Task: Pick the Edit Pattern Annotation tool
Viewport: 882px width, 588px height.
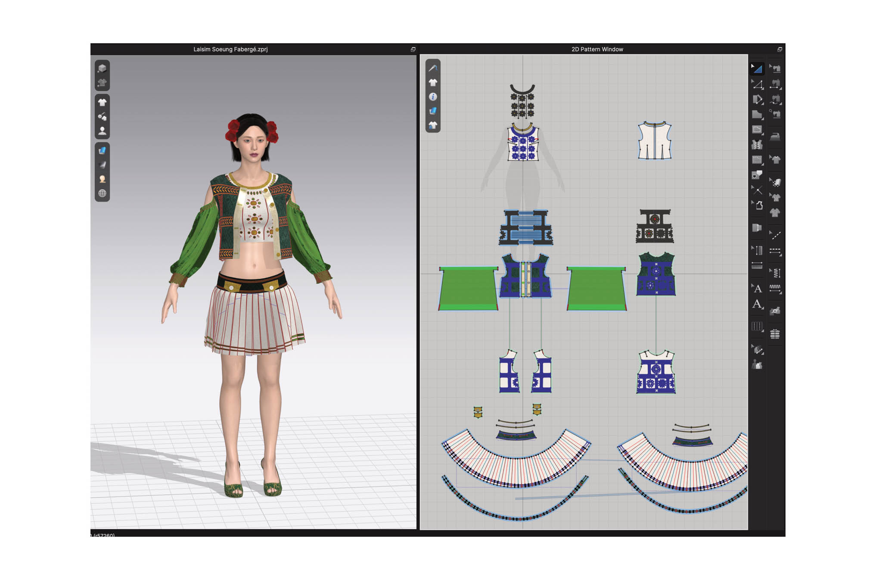Action: (757, 289)
